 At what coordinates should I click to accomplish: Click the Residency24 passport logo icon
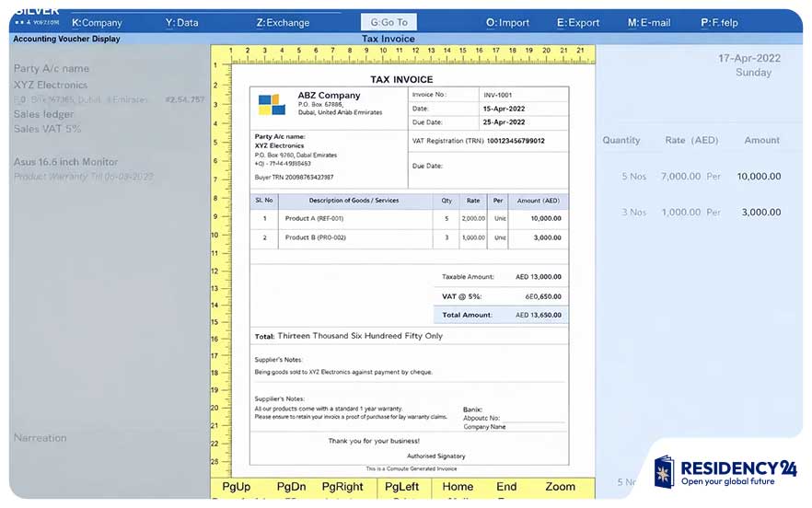click(664, 472)
